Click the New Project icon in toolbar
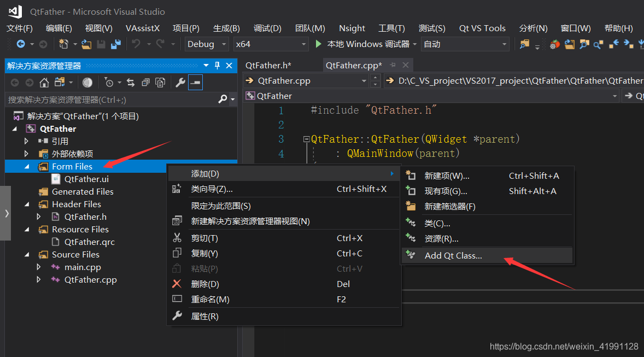Screen dimensions: 644x357 coord(63,44)
